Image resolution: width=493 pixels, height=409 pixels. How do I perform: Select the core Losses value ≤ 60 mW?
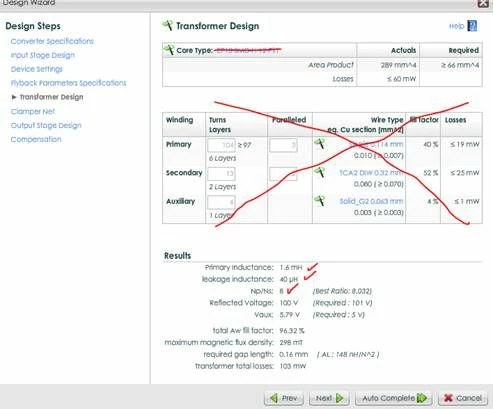[x=402, y=79]
